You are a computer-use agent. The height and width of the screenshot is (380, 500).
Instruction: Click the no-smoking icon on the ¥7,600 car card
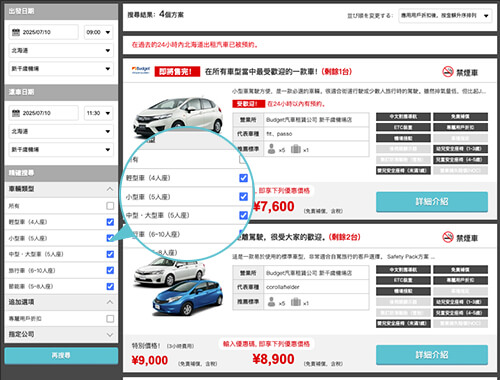tap(448, 72)
